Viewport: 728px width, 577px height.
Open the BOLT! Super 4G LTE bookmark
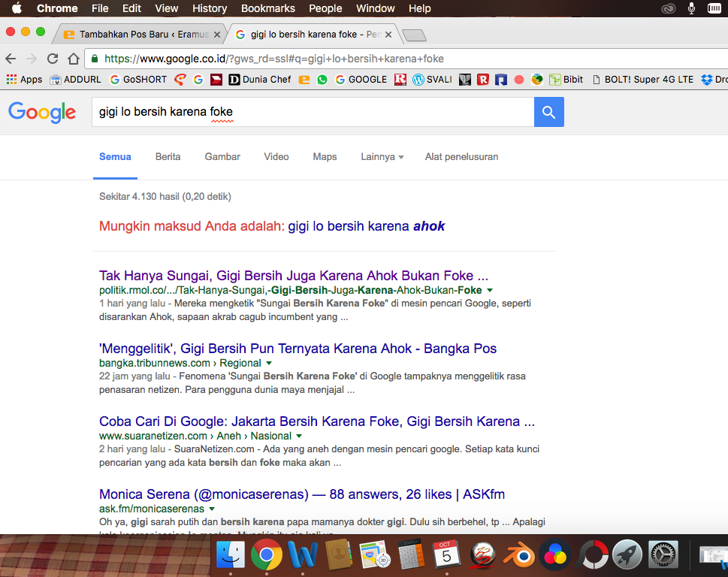643,80
